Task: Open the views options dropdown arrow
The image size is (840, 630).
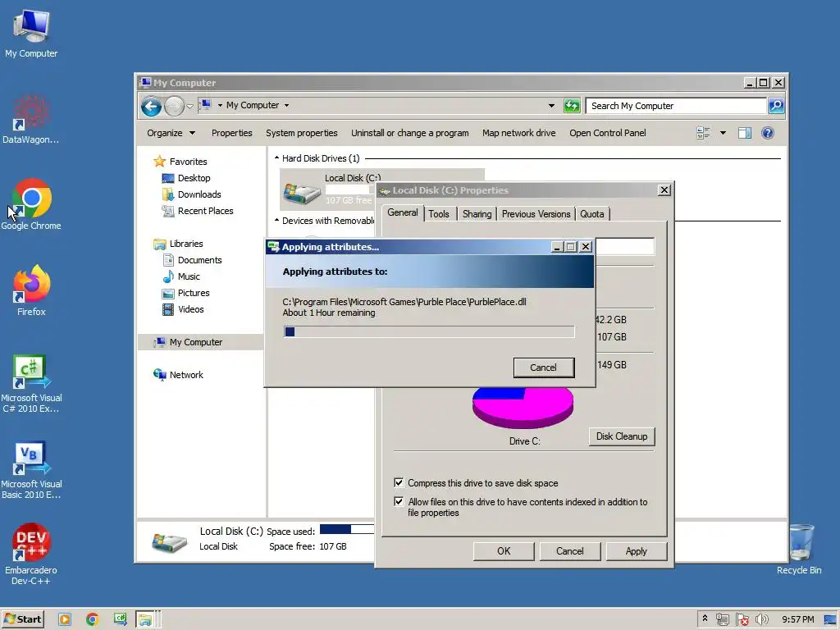Action: pyautogui.click(x=723, y=133)
